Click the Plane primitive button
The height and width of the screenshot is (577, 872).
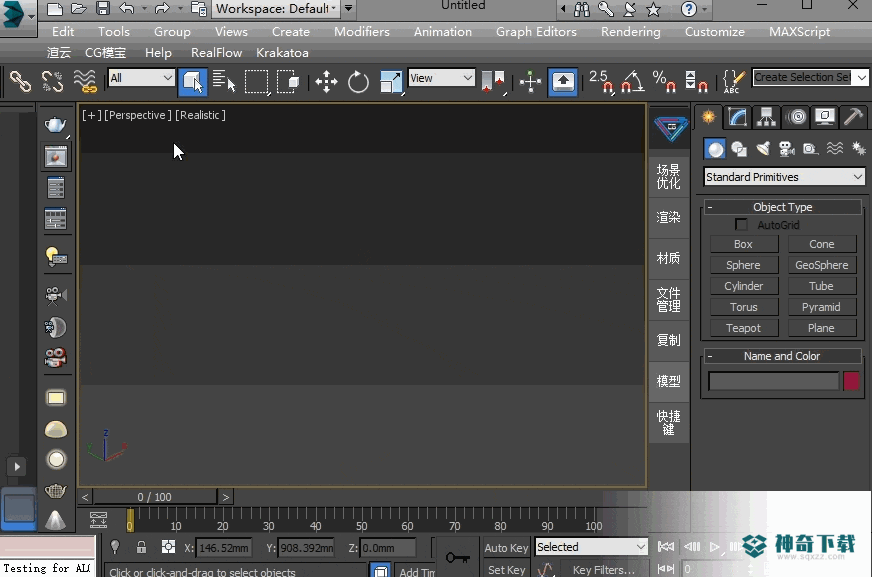821,328
